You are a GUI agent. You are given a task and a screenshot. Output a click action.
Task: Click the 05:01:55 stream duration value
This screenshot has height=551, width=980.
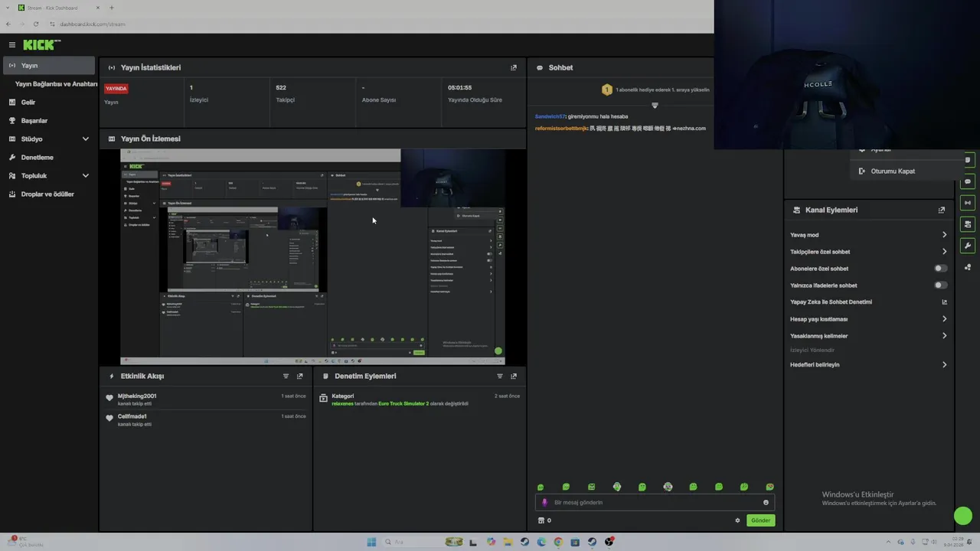point(459,87)
